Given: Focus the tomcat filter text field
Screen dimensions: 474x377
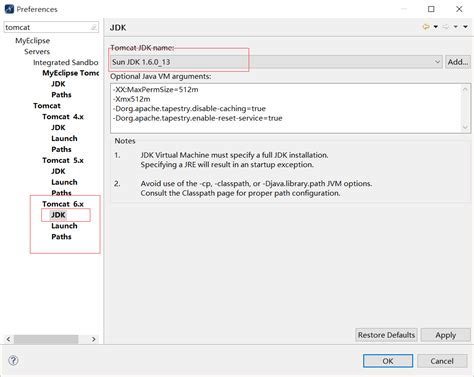Looking at the screenshot, I should pyautogui.click(x=51, y=27).
